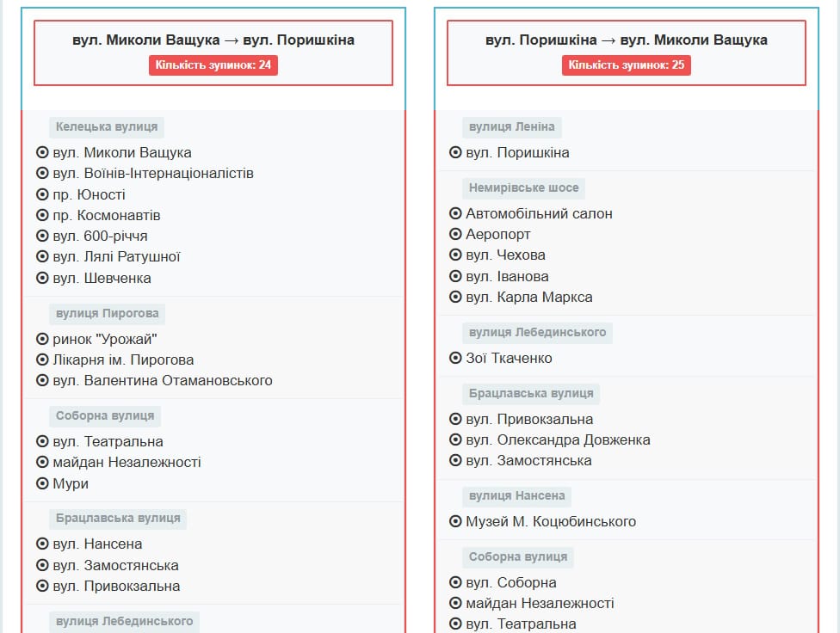
Task: Open the вул. Валентина Отамановського stop
Action: coord(163,380)
